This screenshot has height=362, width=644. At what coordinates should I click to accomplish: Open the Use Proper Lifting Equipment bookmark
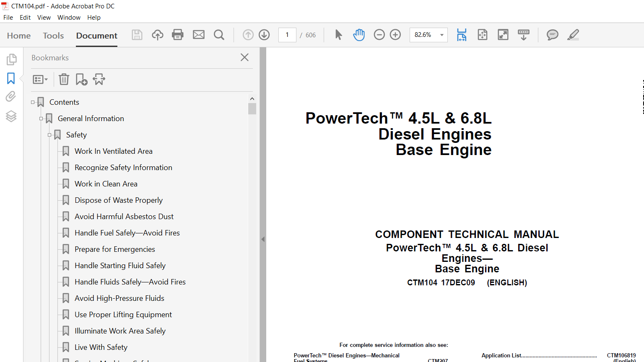click(x=123, y=315)
